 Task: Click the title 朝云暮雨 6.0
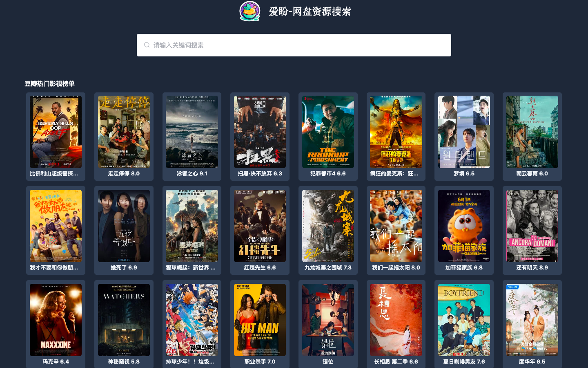[532, 173]
